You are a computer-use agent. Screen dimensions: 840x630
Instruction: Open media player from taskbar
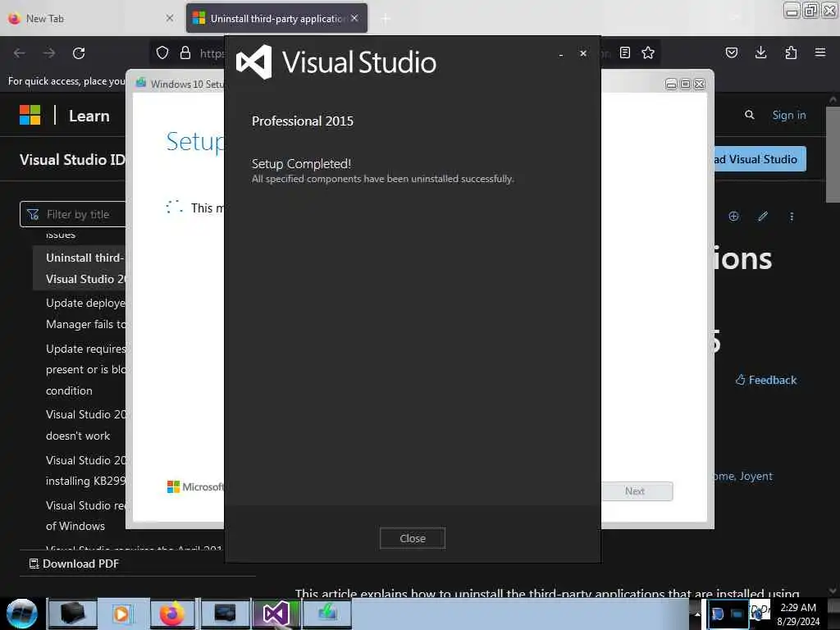point(121,614)
